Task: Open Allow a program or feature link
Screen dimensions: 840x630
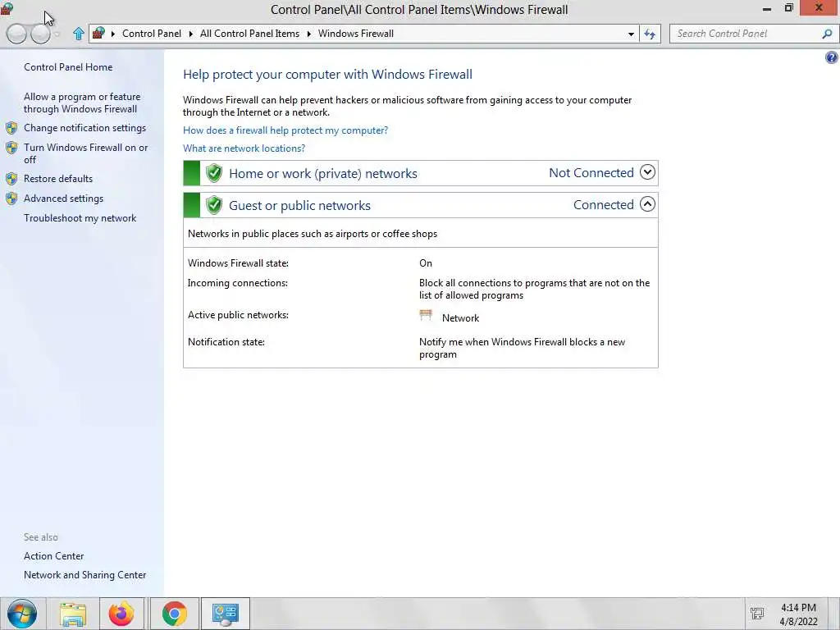Action: pyautogui.click(x=82, y=103)
